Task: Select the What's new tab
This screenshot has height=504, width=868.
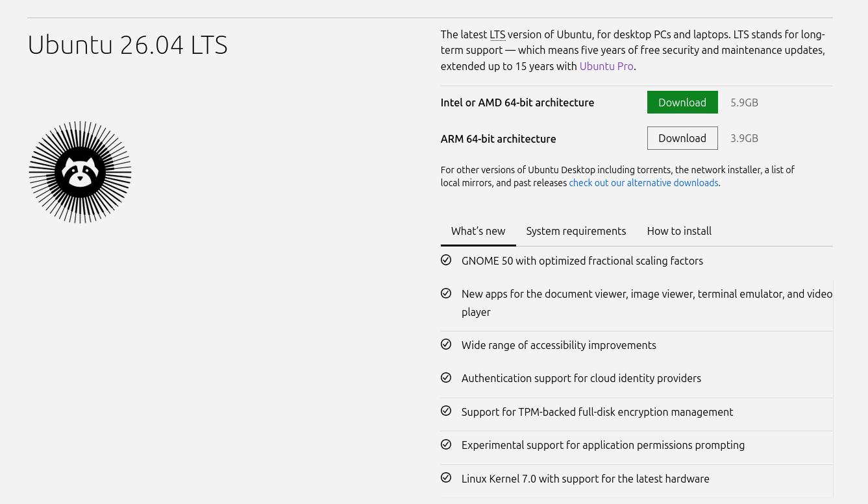Action: pyautogui.click(x=478, y=231)
